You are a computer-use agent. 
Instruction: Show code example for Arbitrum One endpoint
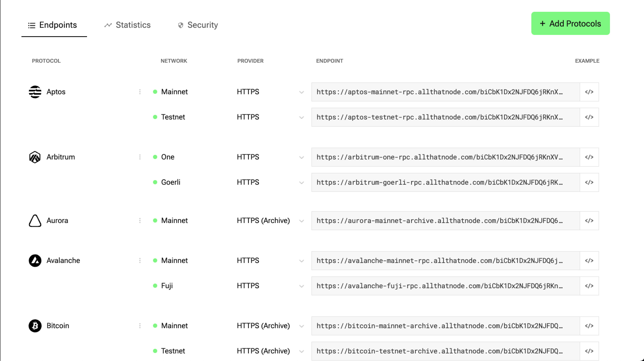click(x=589, y=157)
